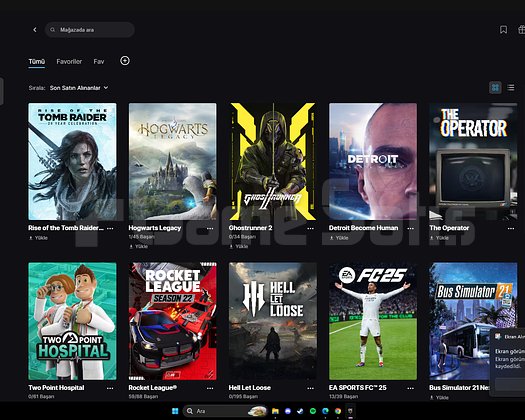Open The Operator cover art
Viewport: 525px width, 420px height.
point(473,161)
